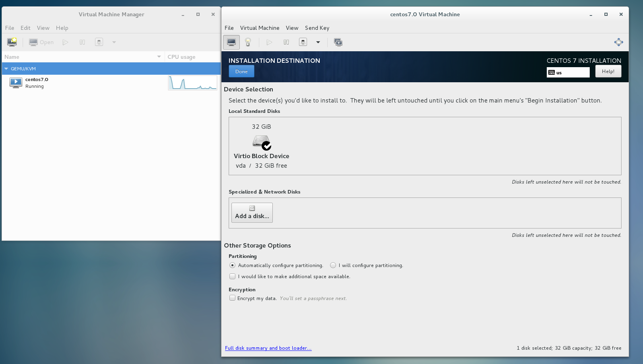The image size is (643, 364).
Task: Enable Encrypt my data checkbox
Action: [233, 298]
